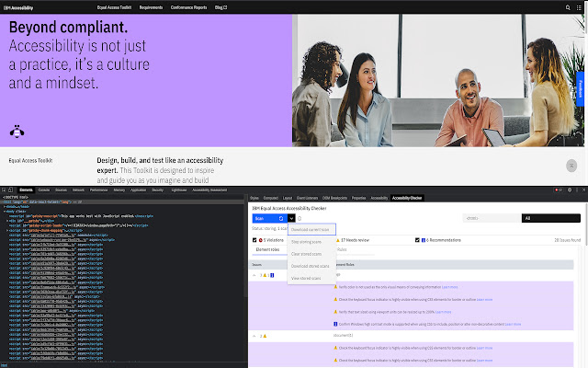Expand the div id ___gatsby node
This screenshot has width=588, height=368.
click(x=7, y=221)
